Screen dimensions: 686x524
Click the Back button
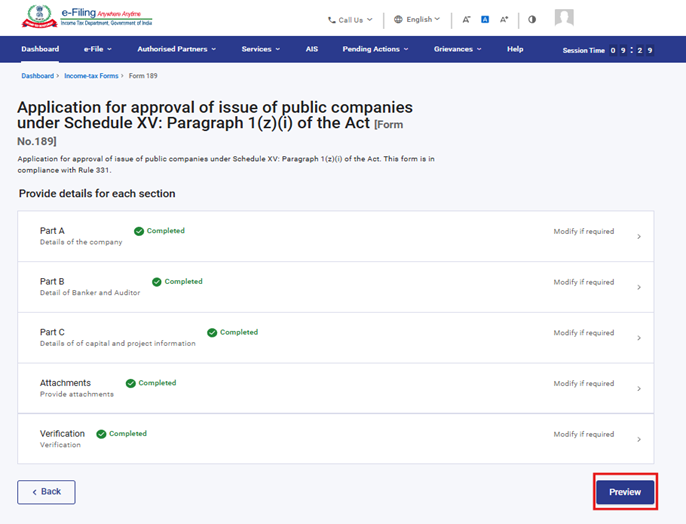(x=46, y=492)
